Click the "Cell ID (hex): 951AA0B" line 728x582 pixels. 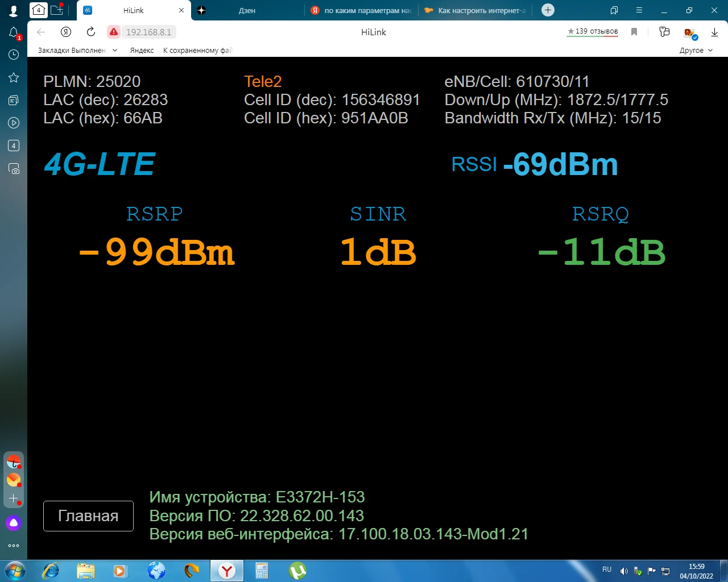pyautogui.click(x=326, y=118)
